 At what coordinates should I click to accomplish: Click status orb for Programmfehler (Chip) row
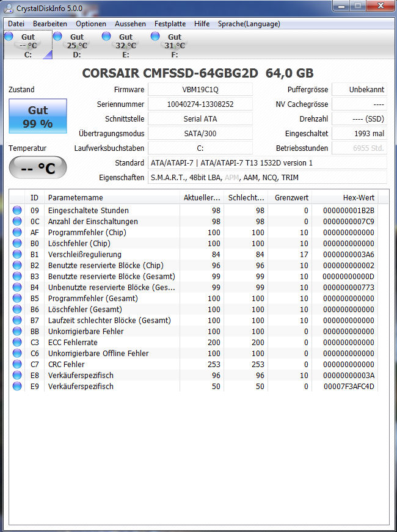pos(17,233)
